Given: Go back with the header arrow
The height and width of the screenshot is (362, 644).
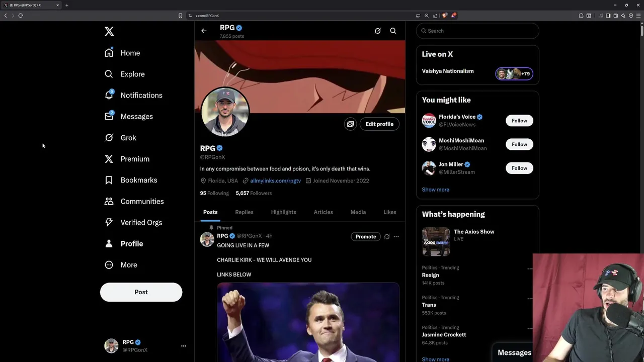Looking at the screenshot, I should pyautogui.click(x=204, y=31).
